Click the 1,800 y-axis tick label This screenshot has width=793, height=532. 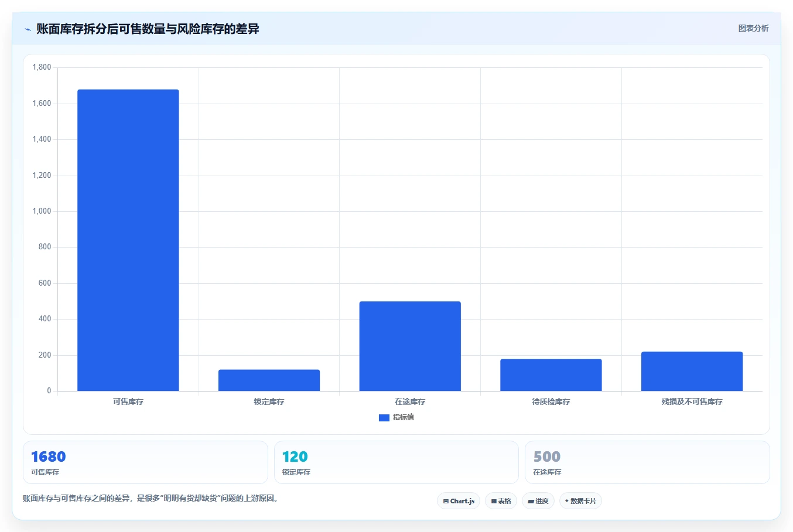coord(42,67)
